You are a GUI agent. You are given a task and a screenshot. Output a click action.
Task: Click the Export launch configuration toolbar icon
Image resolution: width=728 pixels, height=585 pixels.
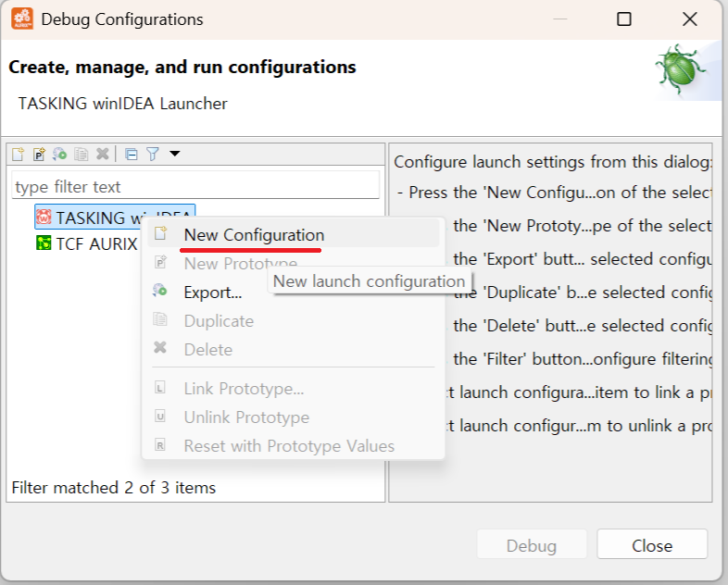coord(60,155)
